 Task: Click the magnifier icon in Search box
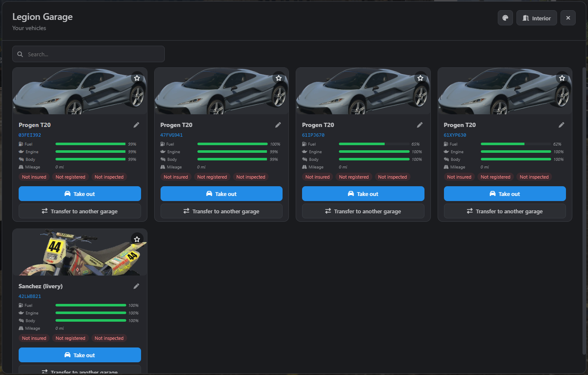(20, 54)
